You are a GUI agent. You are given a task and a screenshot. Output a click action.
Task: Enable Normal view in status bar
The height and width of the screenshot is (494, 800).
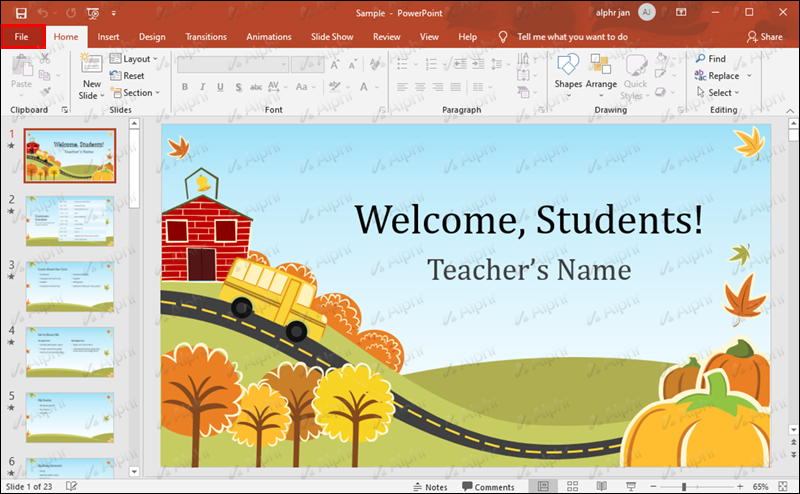click(x=543, y=486)
